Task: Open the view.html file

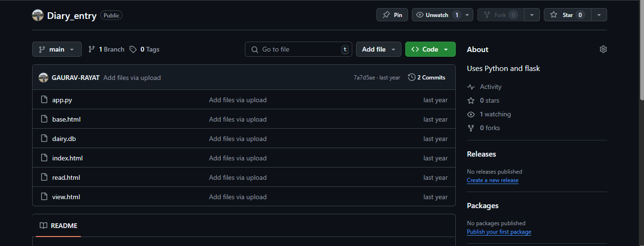Action: click(66, 197)
